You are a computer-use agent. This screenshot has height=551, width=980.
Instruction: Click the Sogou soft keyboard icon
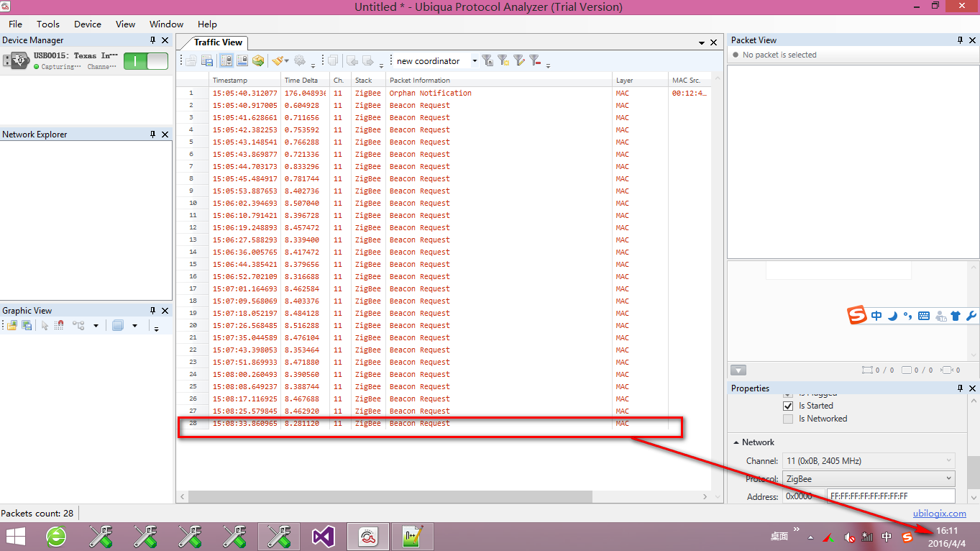click(924, 316)
